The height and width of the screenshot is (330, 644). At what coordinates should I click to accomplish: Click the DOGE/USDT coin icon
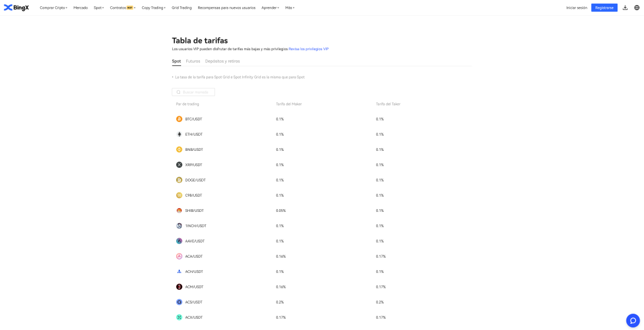coord(179,180)
